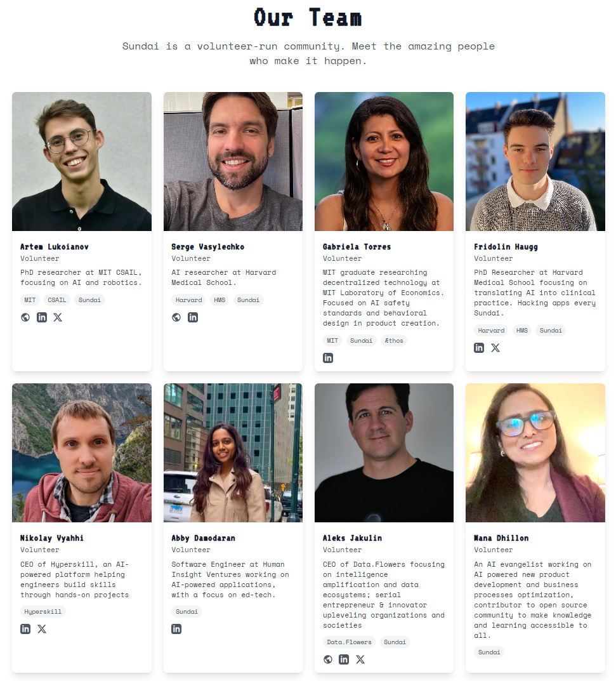Open Fridolin Haugg's X profile icon
The height and width of the screenshot is (681, 616).
(x=495, y=348)
